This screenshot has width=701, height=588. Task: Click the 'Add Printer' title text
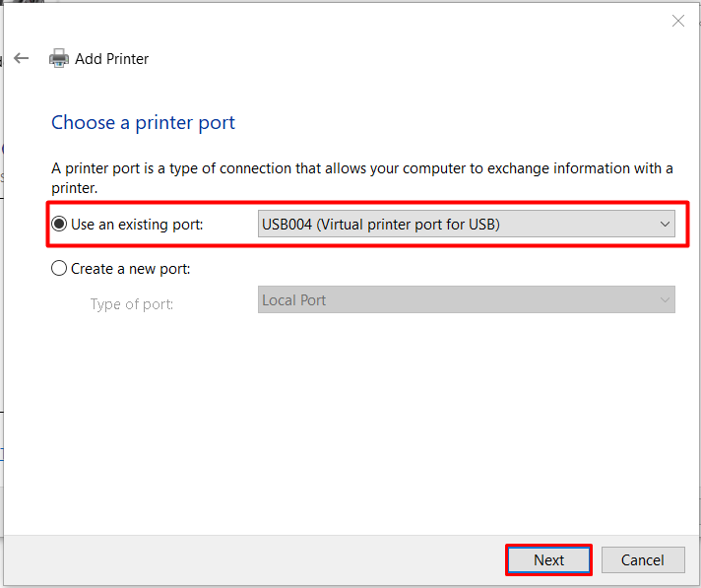[112, 59]
